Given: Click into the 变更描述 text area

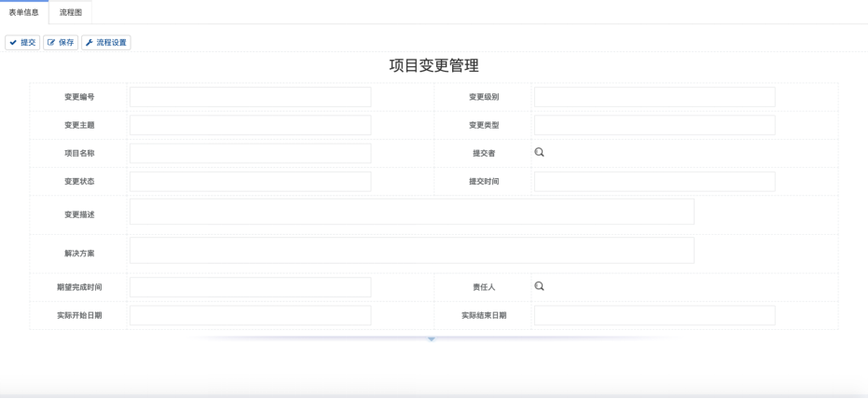Looking at the screenshot, I should pos(412,212).
